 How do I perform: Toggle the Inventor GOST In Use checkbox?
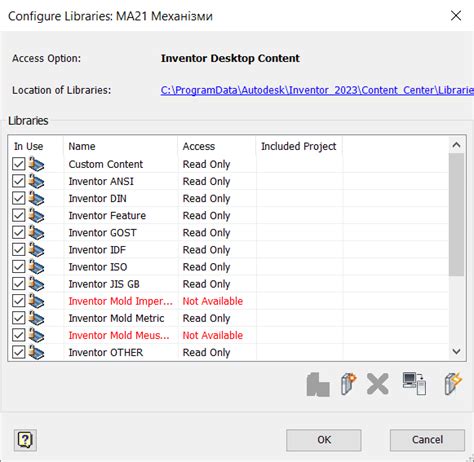coord(19,233)
